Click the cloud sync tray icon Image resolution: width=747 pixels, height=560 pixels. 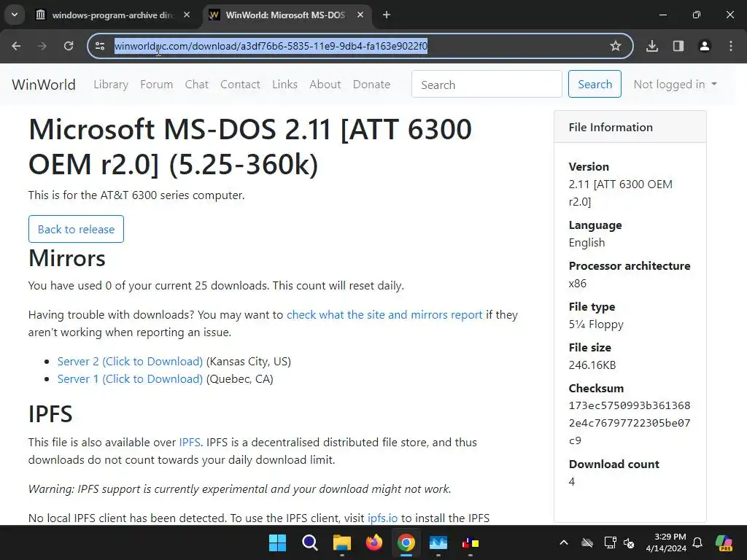587,542
